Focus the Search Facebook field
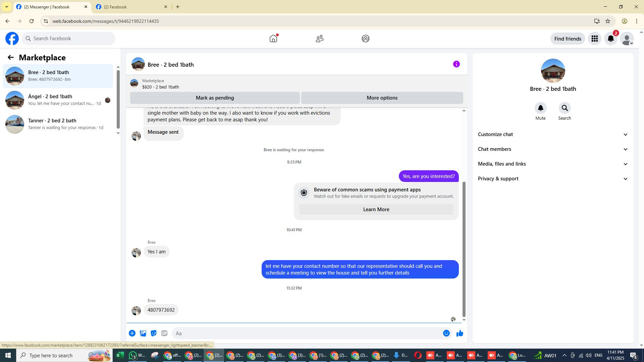644x362 pixels. pos(68,39)
